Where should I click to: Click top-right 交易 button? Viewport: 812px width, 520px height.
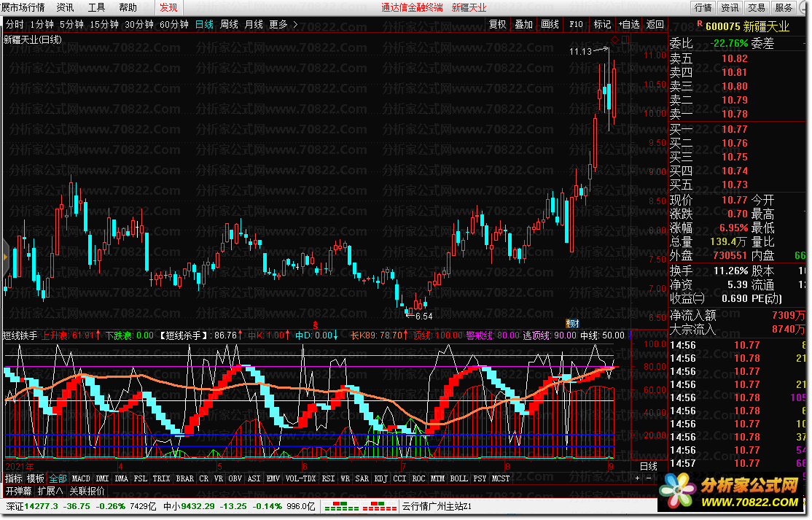tap(757, 7)
